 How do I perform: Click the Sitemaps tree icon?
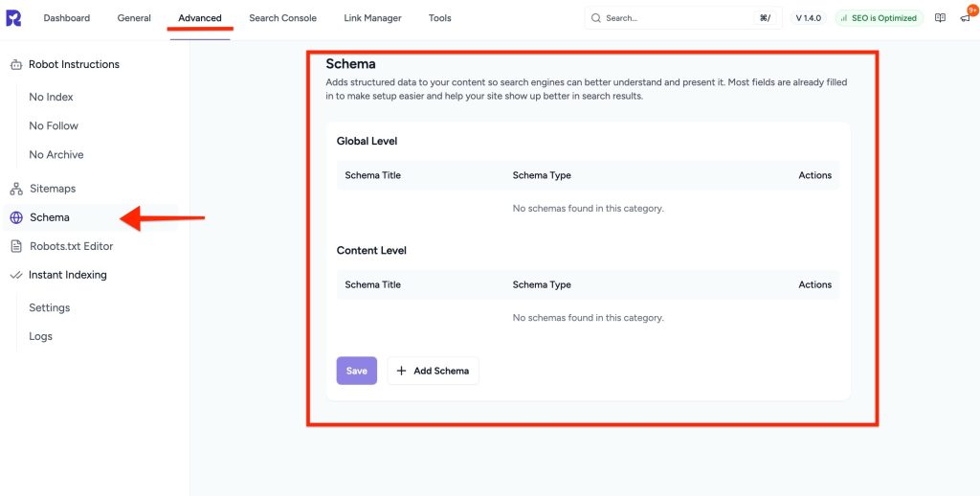(16, 190)
